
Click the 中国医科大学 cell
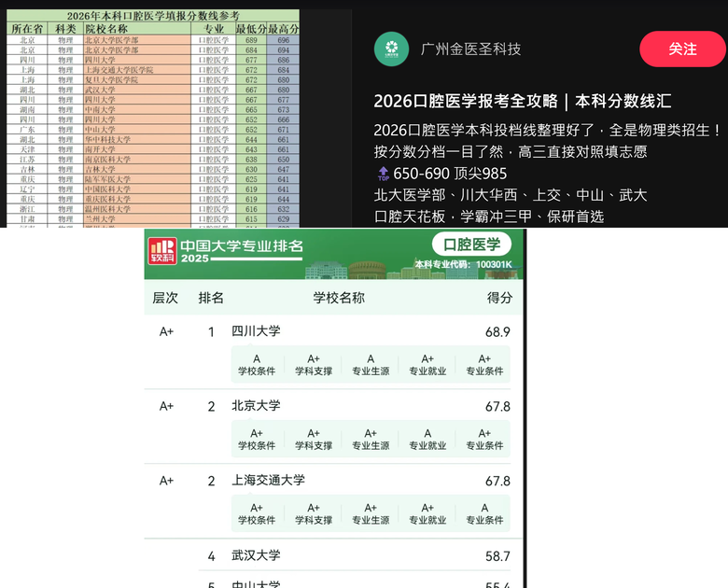pyautogui.click(x=137, y=189)
